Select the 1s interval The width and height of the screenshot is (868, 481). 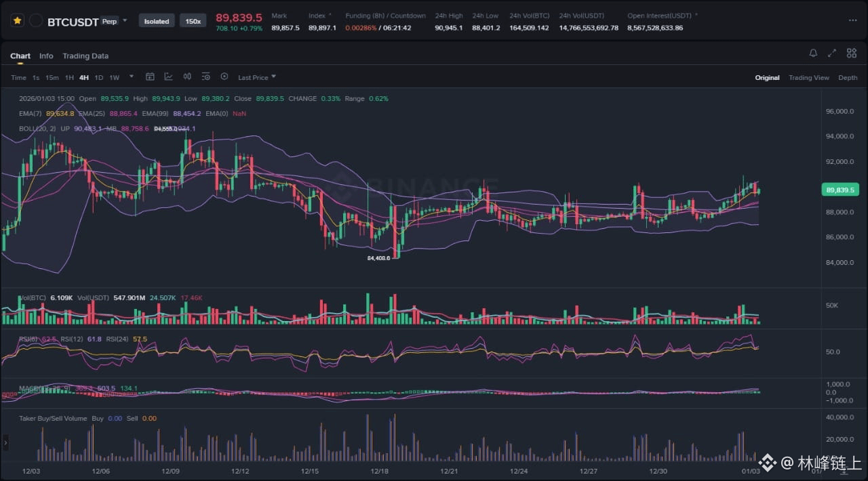point(36,78)
